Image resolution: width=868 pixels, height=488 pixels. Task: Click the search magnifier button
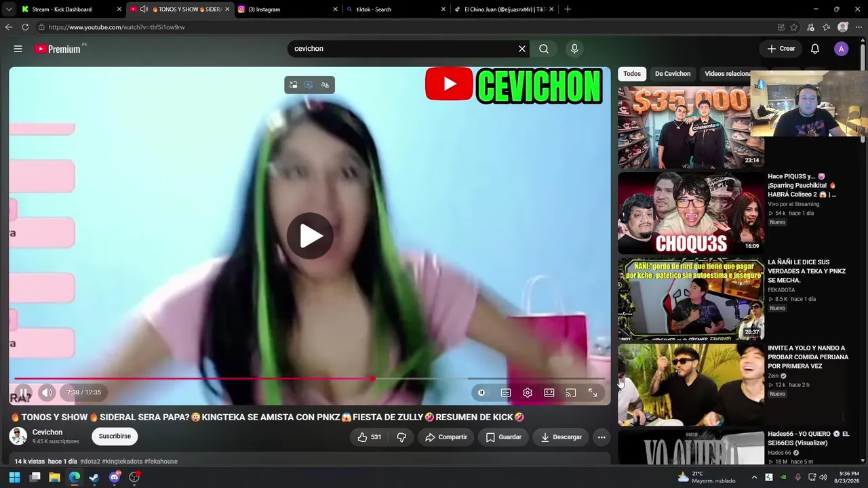click(x=544, y=49)
